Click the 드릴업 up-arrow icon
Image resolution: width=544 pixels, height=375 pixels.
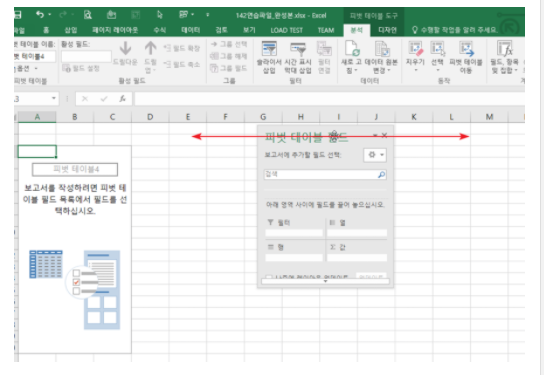[x=151, y=48]
